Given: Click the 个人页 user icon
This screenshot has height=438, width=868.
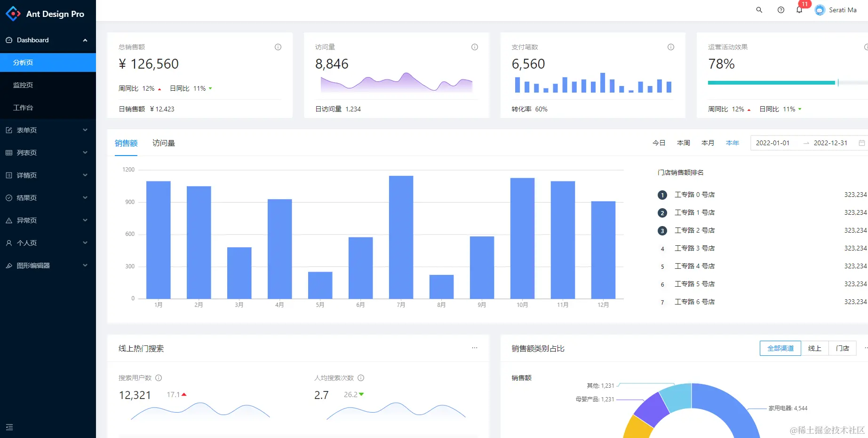Looking at the screenshot, I should 9,243.
